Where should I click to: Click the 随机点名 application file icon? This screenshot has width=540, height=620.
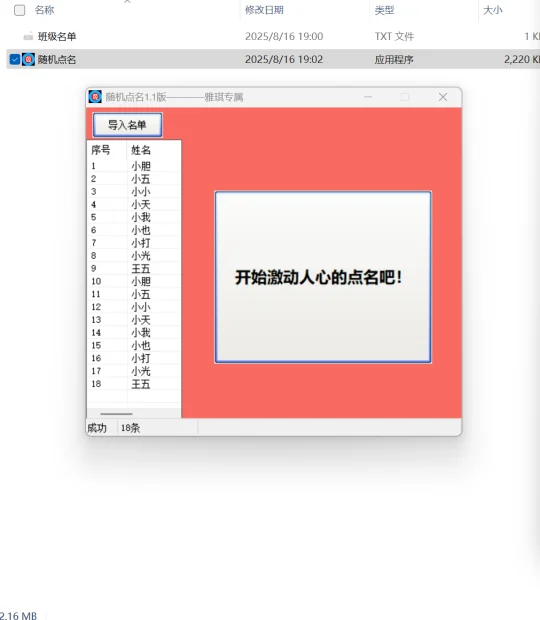[28, 59]
